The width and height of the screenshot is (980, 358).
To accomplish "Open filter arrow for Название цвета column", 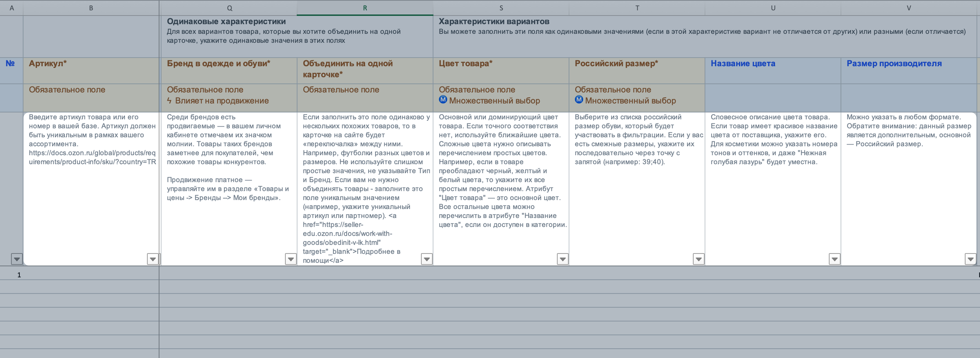I will (834, 259).
